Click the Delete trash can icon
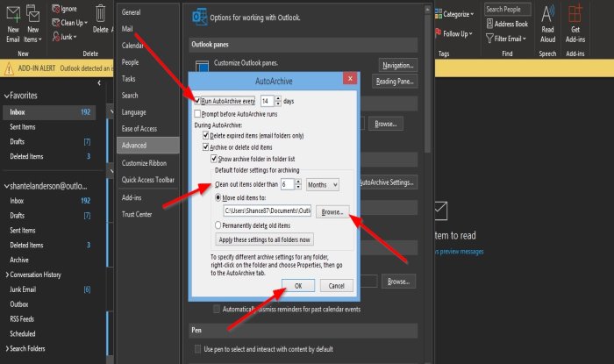The image size is (614, 364). click(x=100, y=14)
